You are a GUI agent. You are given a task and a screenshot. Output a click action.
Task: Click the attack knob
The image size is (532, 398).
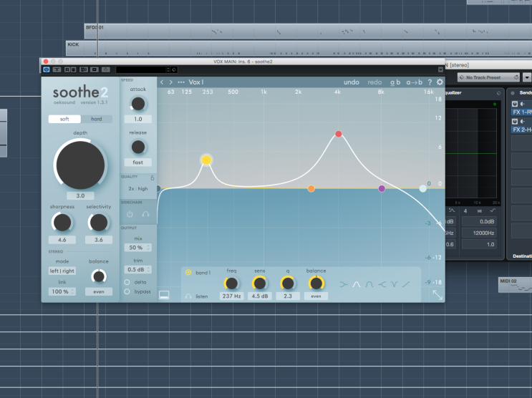(137, 104)
